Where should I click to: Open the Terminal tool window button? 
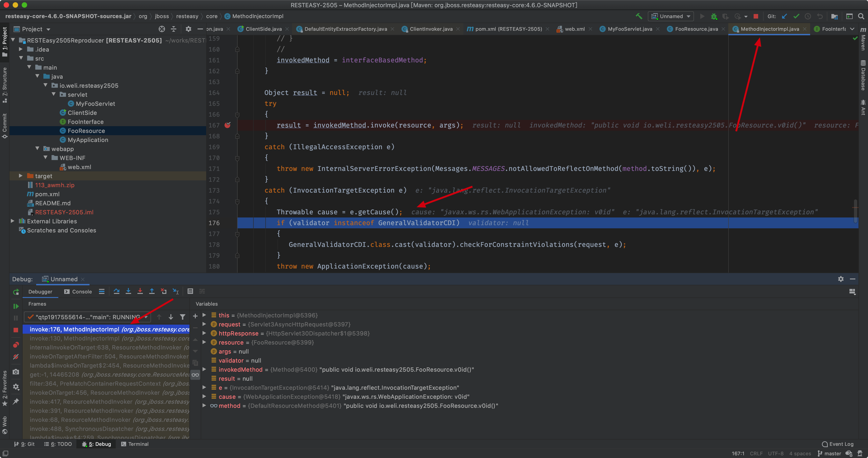pyautogui.click(x=135, y=444)
